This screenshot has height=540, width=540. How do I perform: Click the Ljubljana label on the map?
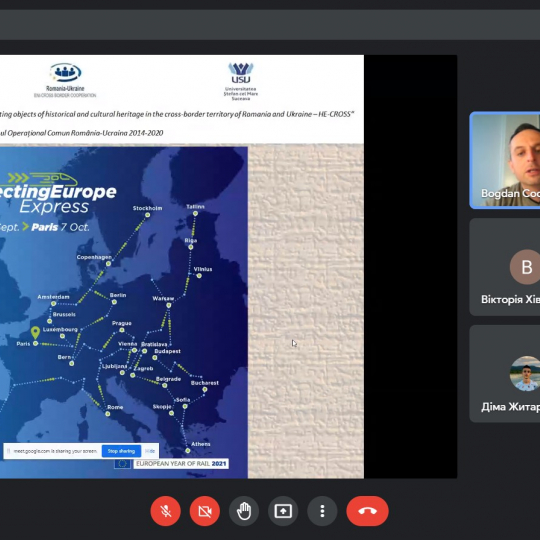point(114,366)
